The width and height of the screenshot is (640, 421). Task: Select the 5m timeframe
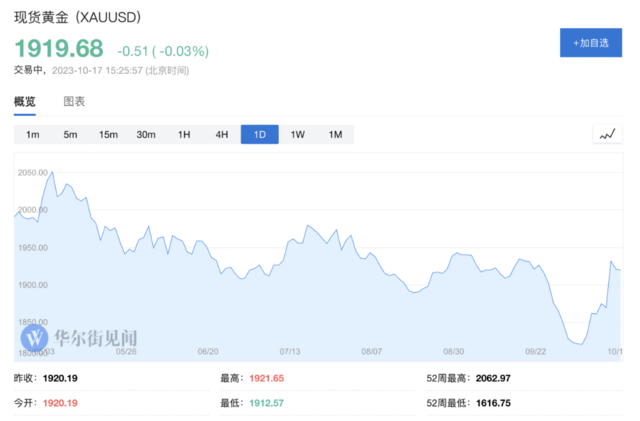[70, 134]
